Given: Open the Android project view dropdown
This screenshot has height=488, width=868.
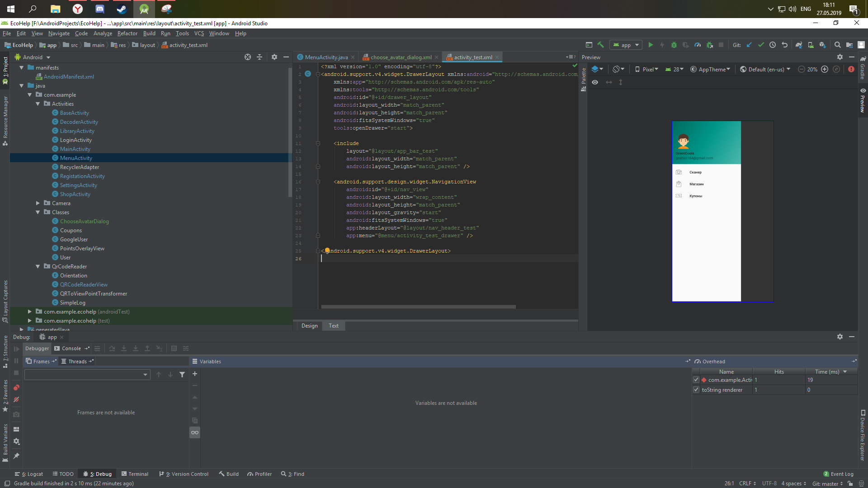Looking at the screenshot, I should click(33, 57).
